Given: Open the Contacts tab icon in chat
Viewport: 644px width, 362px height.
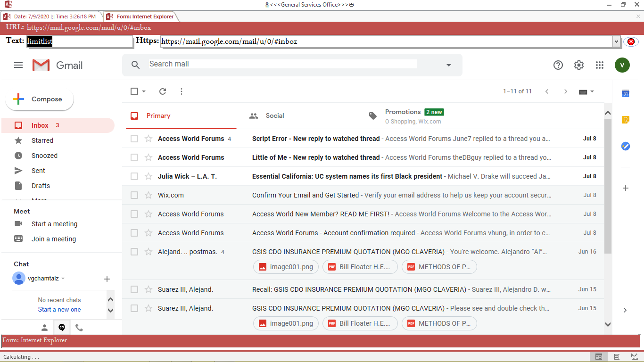Looking at the screenshot, I should pyautogui.click(x=45, y=328).
